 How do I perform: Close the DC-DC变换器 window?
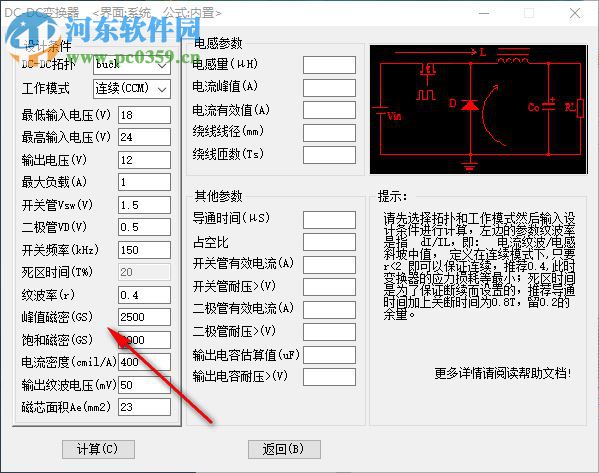pyautogui.click(x=575, y=13)
